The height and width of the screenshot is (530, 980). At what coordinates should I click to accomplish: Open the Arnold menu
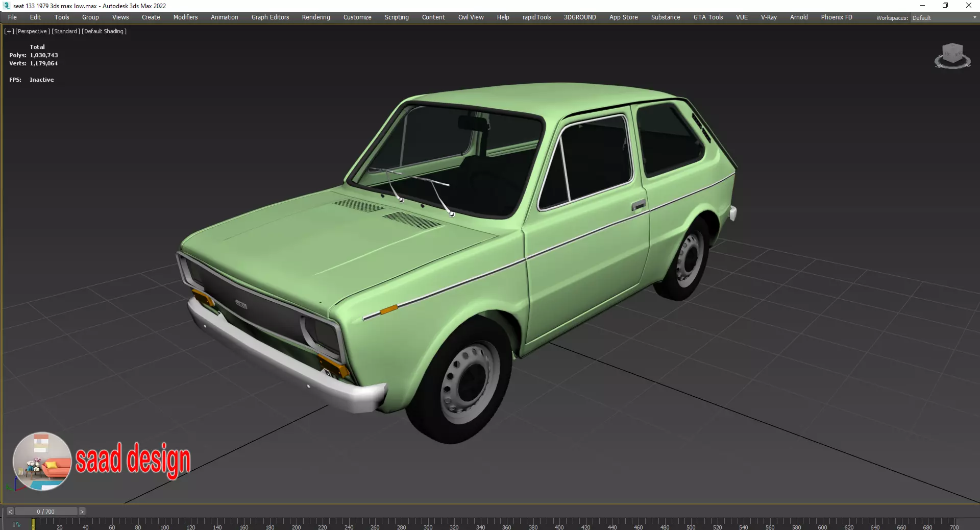pos(799,17)
